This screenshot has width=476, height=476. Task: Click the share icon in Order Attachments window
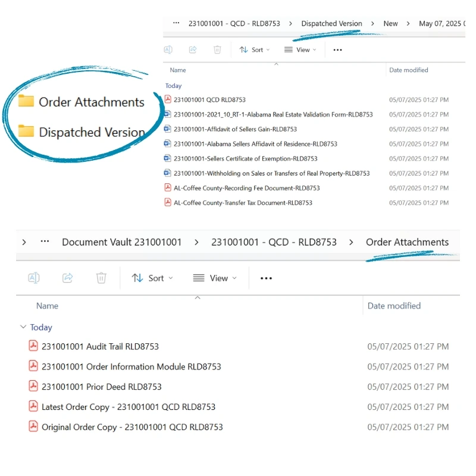click(x=68, y=278)
